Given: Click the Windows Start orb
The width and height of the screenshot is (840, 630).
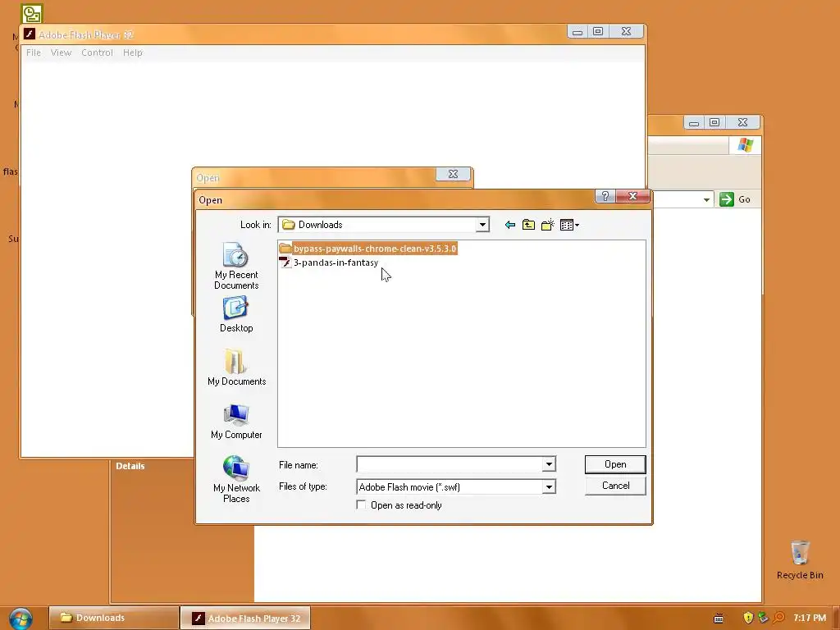Looking at the screenshot, I should 21,619.
